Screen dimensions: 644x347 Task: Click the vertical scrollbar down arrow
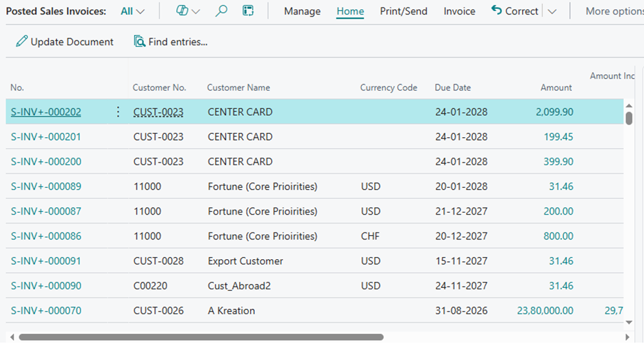629,323
